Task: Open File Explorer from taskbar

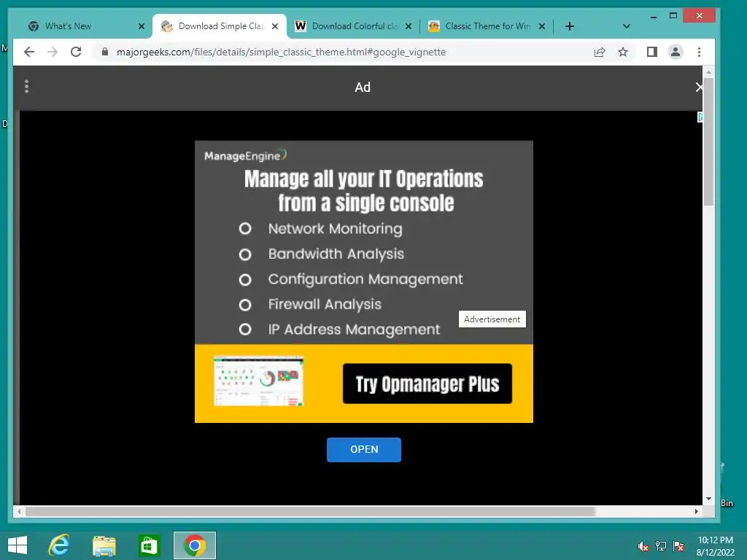Action: coord(104,545)
